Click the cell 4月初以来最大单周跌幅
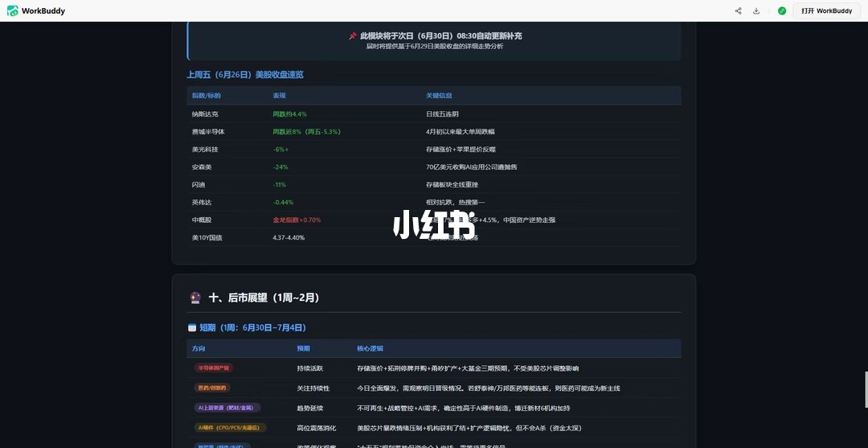This screenshot has height=448, width=868. 460,131
